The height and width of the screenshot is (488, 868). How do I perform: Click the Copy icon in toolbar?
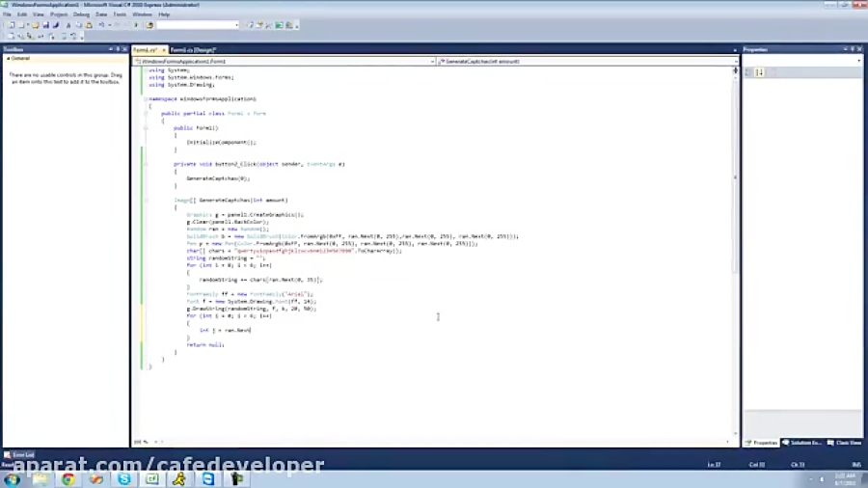79,25
